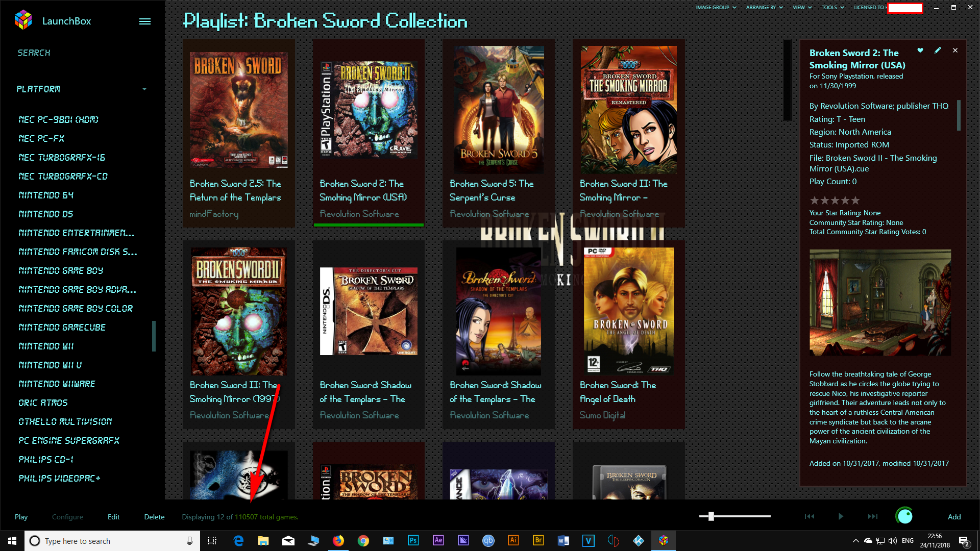
Task: Click the sidebar platform list scrollbar
Action: tap(154, 336)
